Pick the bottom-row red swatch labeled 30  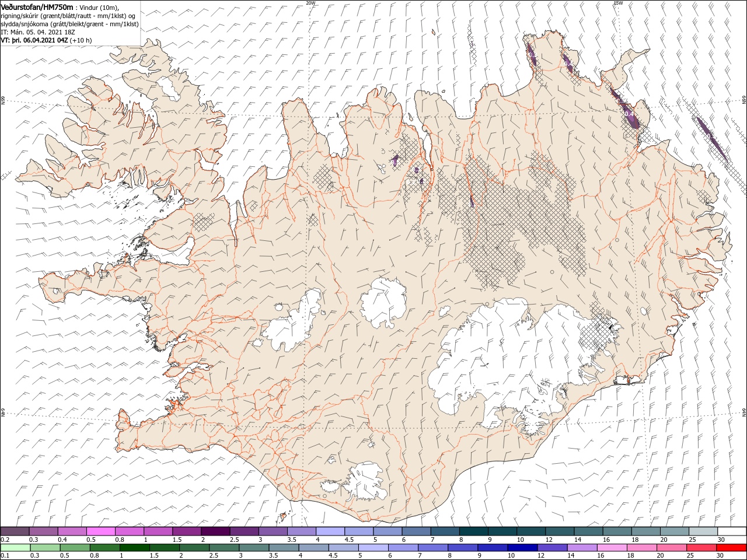[731, 548]
